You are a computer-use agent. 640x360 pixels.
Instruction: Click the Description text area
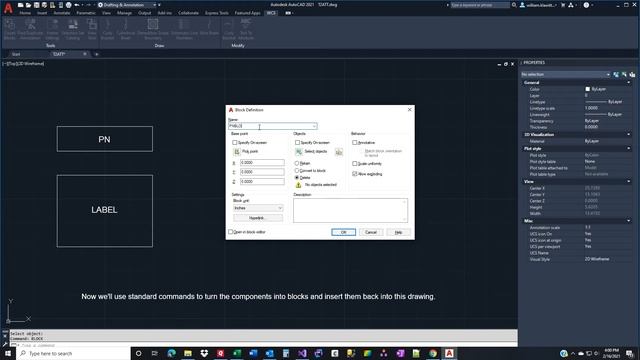point(350,210)
